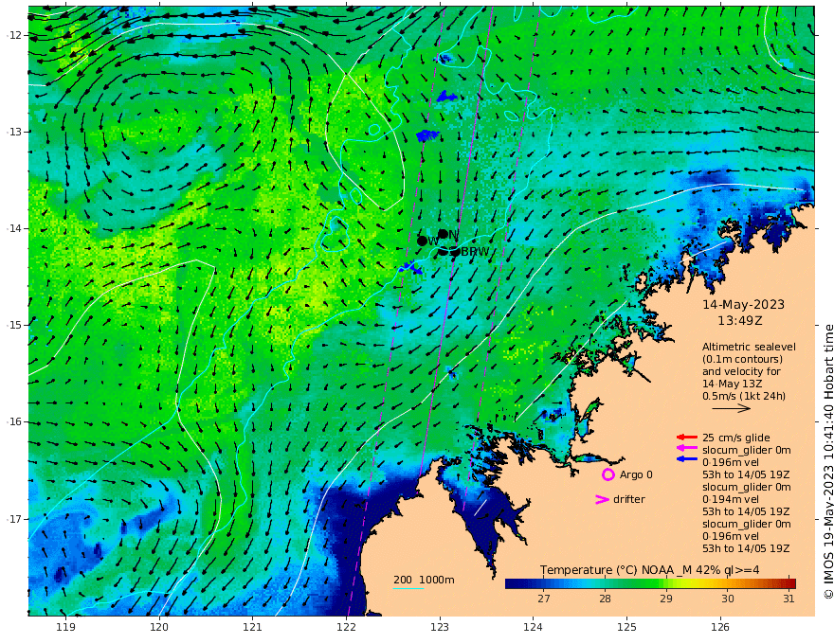Click the cyan 200m contour legend line
This screenshot has width=834, height=644.
[x=408, y=589]
